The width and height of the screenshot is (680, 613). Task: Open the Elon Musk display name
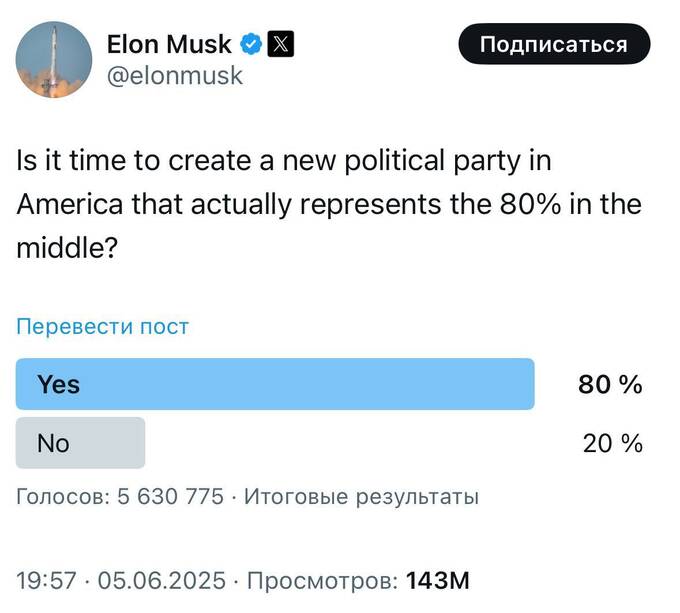click(x=169, y=44)
